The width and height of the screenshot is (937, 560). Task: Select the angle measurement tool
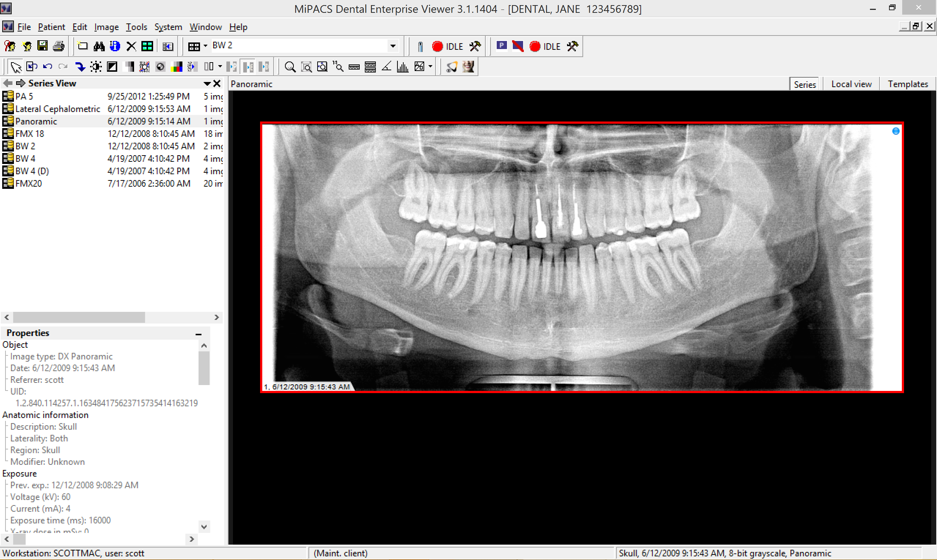[386, 67]
